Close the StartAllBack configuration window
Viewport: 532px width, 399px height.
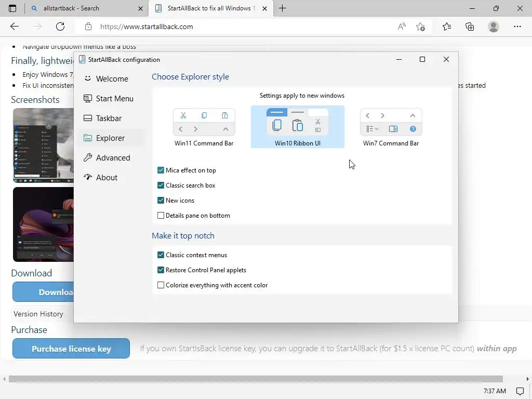point(446,59)
